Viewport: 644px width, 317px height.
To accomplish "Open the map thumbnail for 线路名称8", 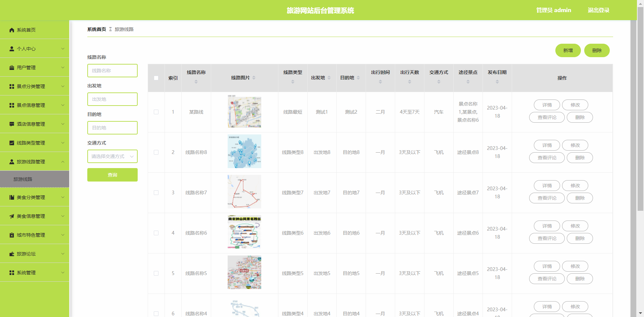I will 244,151.
